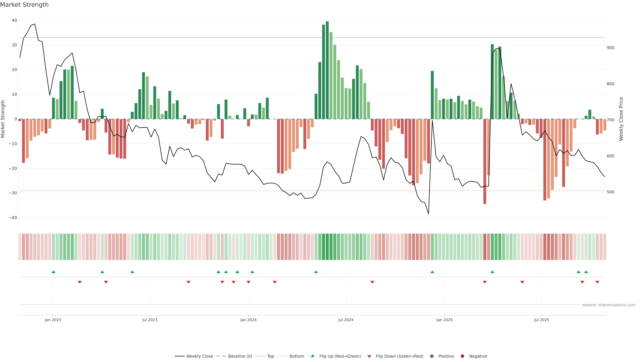Click the first green flip-up triangle near Jan 2023
This screenshot has height=362, width=644.
coord(53,272)
